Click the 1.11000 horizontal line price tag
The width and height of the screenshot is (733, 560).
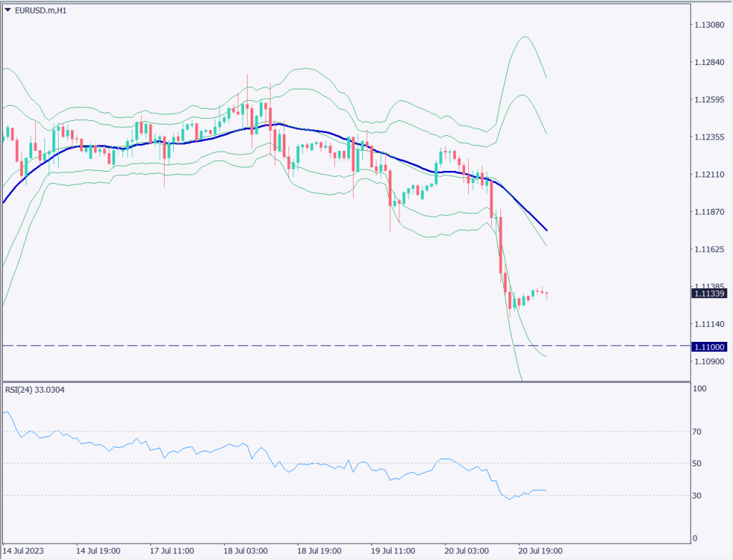pos(709,346)
